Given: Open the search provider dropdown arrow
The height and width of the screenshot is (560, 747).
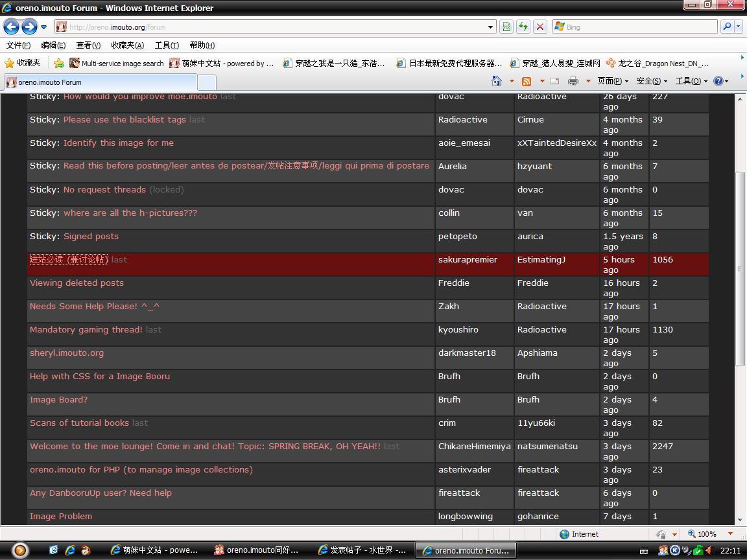Looking at the screenshot, I should (739, 27).
